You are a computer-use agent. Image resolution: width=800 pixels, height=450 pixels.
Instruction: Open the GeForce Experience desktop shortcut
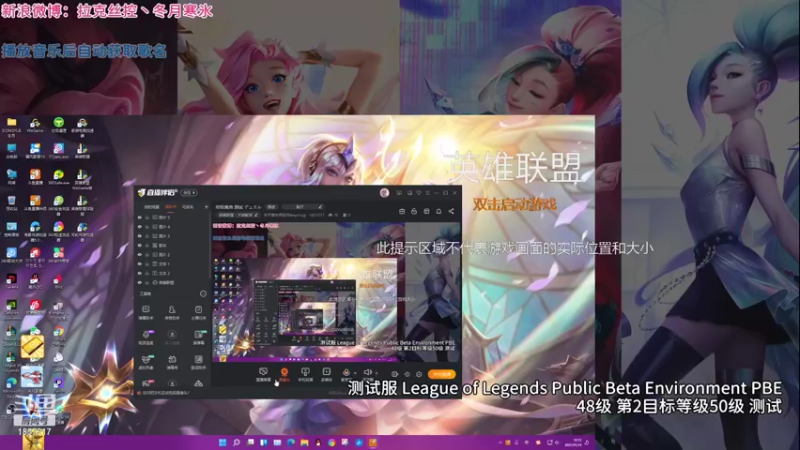click(x=11, y=309)
